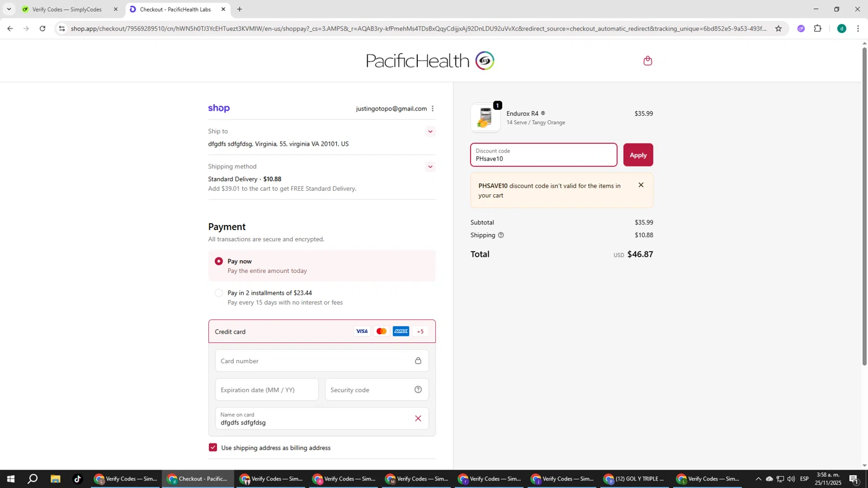Go back to previous page
The height and width of the screenshot is (488, 868).
(9, 28)
